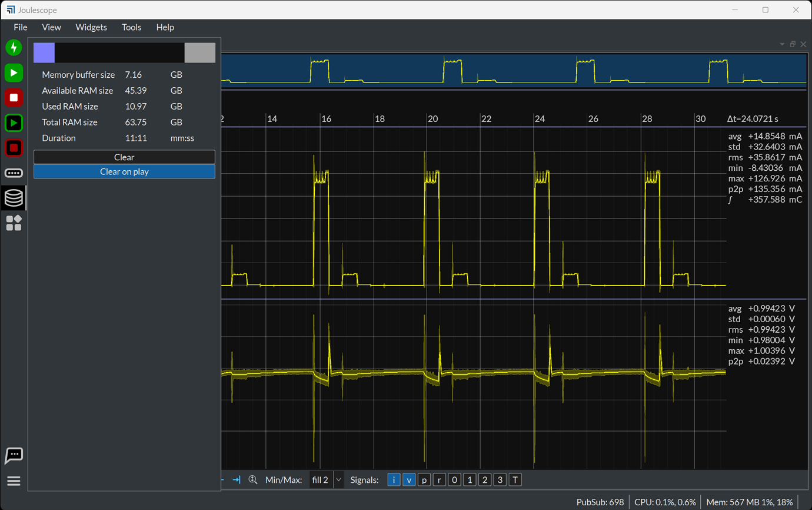
Task: Open the Widgets menu
Action: [x=91, y=27]
